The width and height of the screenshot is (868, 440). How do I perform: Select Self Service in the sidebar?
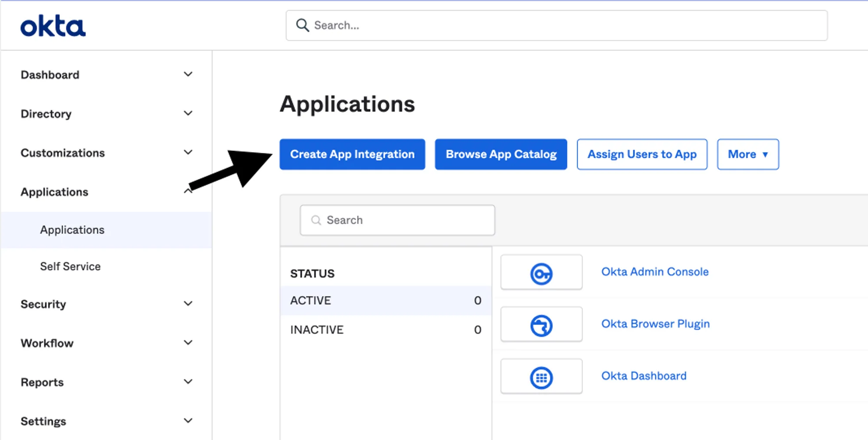tap(70, 266)
